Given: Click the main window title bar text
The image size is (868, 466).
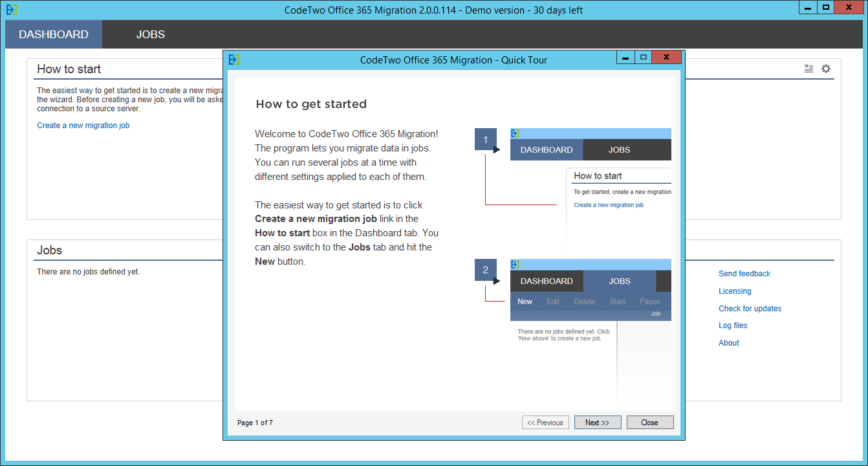Looking at the screenshot, I should (433, 10).
